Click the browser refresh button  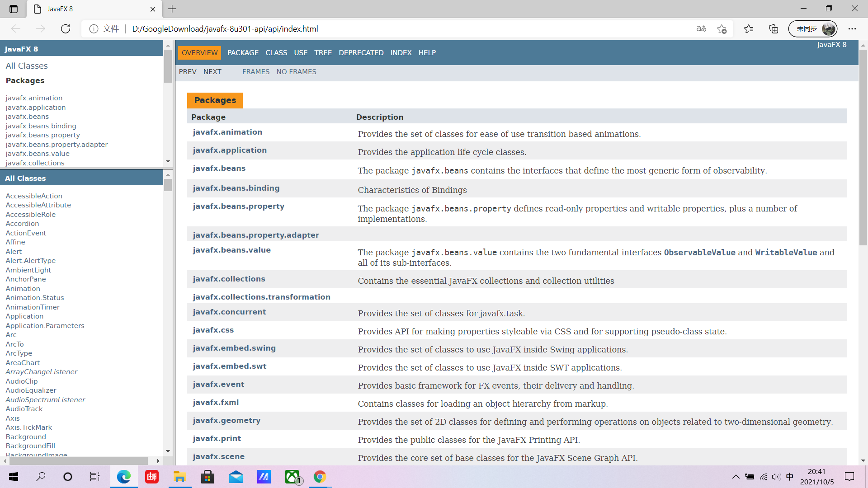click(66, 29)
